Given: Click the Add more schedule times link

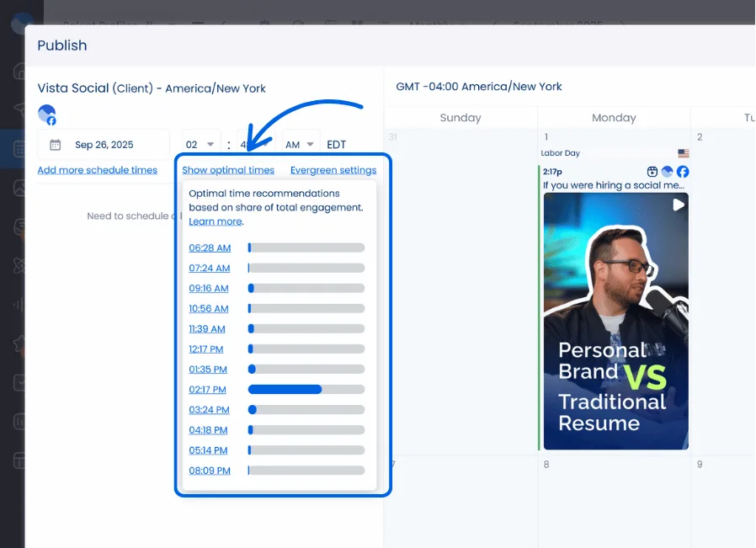Looking at the screenshot, I should (x=98, y=169).
